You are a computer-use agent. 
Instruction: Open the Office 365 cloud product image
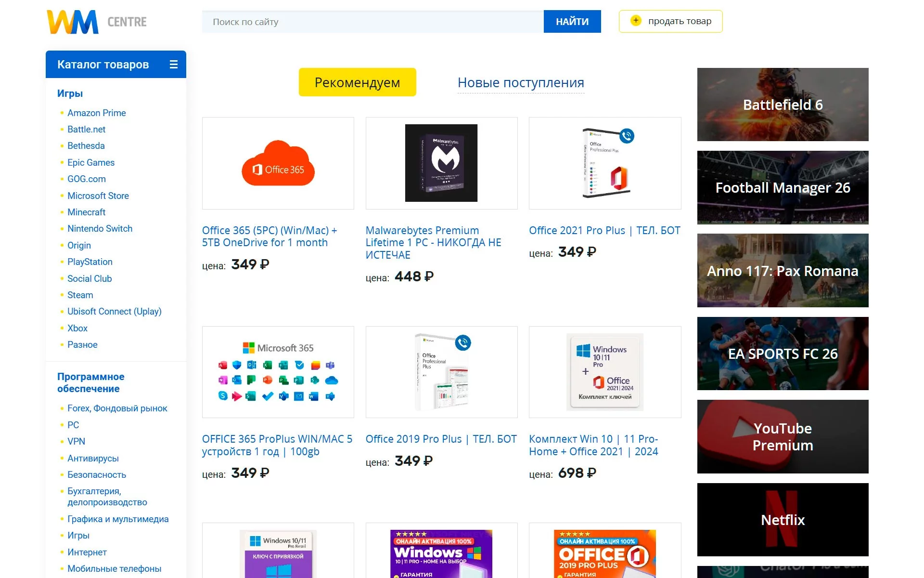278,163
